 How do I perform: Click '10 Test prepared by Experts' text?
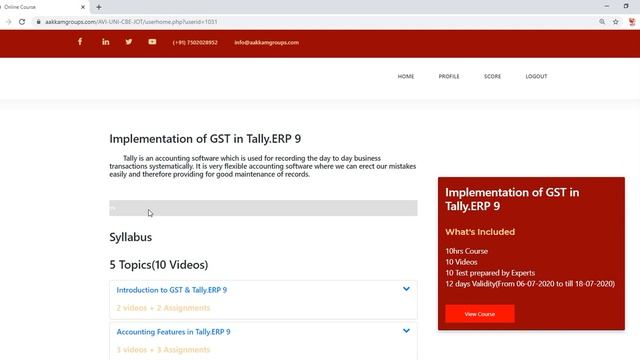[490, 273]
